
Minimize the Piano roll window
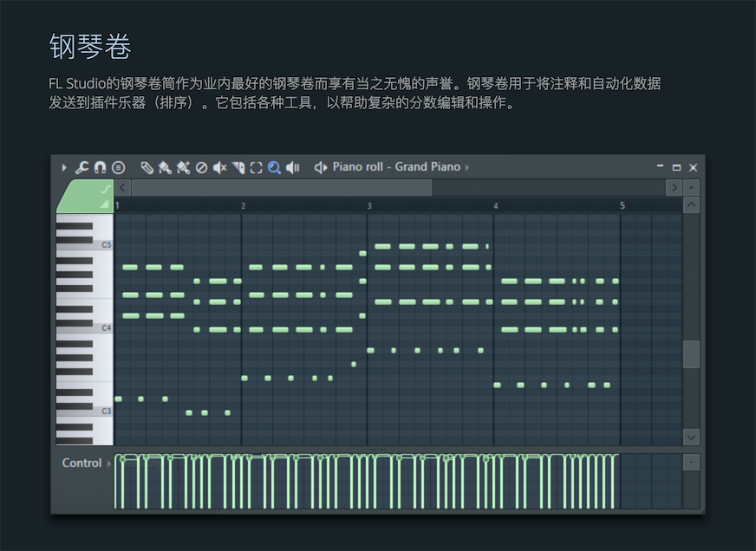660,166
